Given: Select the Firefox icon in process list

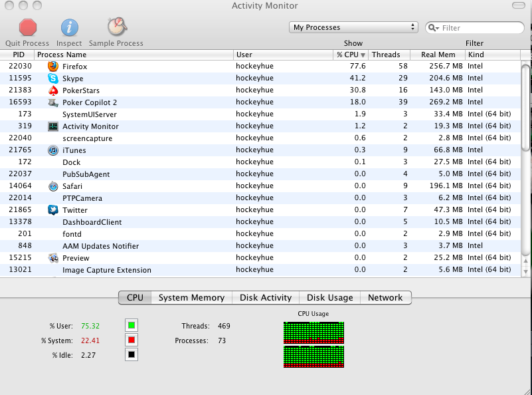Looking at the screenshot, I should point(53,66).
